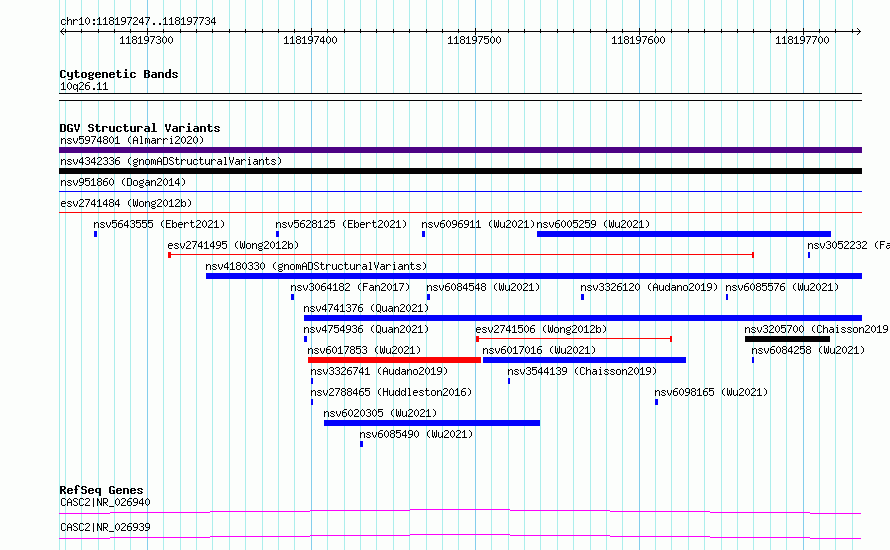Click the nsv4342336 gnomAD black variant bar
The width and height of the screenshot is (890, 550).
[460, 171]
